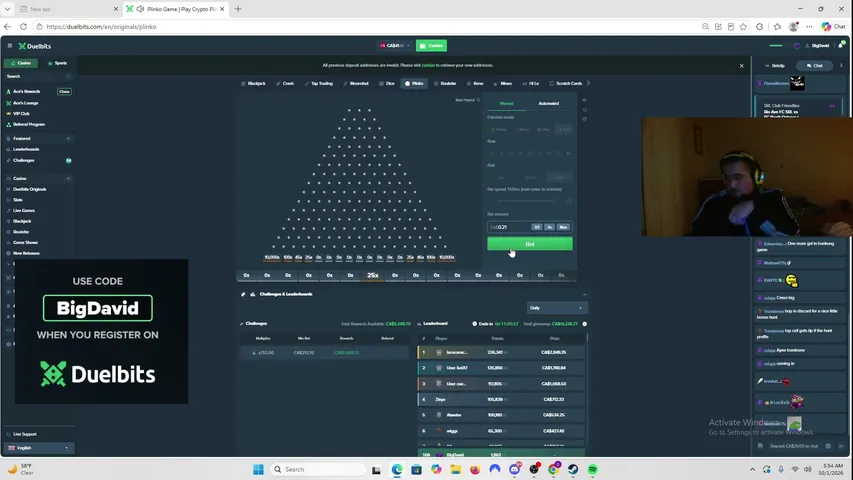Open Challenges in sidebar
This screenshot has height=480, width=853.
[x=21, y=161]
